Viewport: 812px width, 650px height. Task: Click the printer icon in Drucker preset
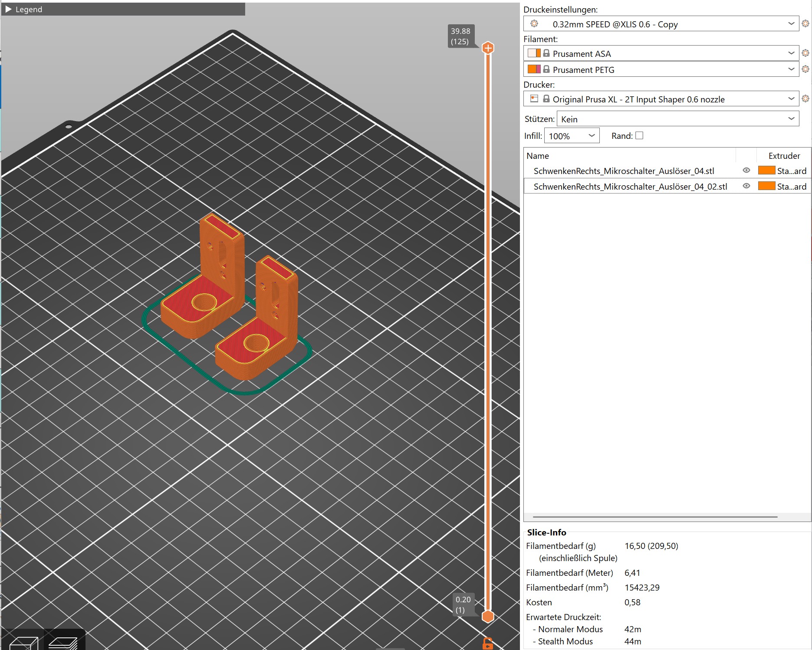(x=534, y=98)
